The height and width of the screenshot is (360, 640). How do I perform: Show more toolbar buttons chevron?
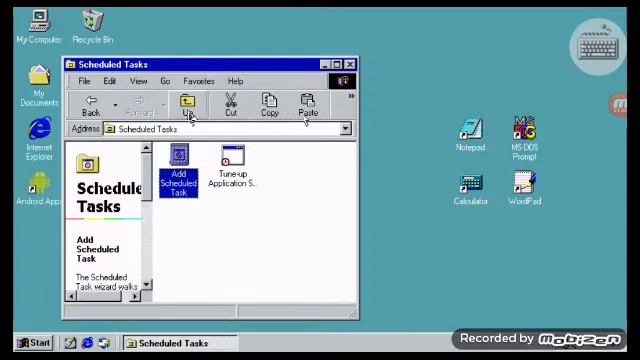(351, 96)
